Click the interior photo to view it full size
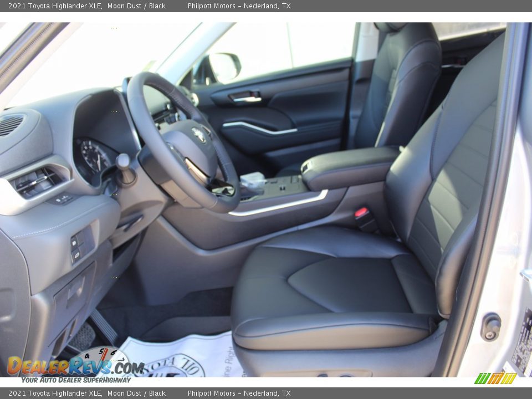The width and height of the screenshot is (532, 399). pyautogui.click(x=266, y=199)
